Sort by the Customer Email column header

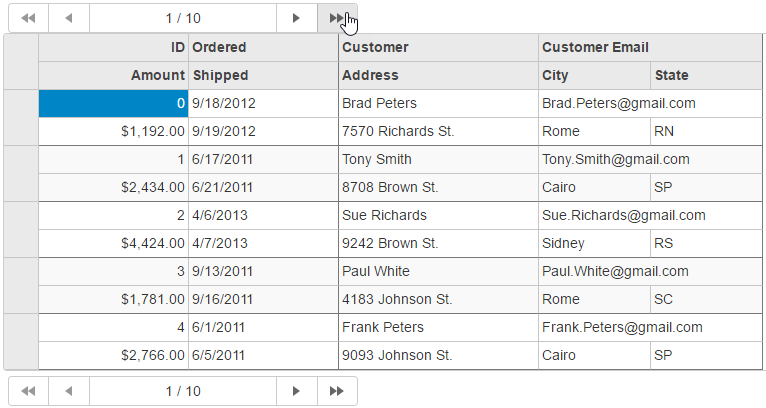(x=650, y=47)
